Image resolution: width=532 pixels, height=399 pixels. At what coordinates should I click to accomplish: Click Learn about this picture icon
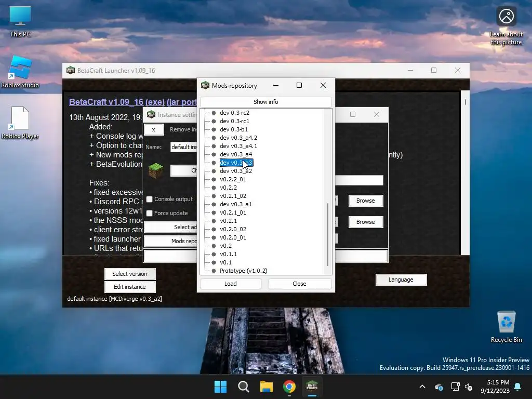(x=506, y=25)
